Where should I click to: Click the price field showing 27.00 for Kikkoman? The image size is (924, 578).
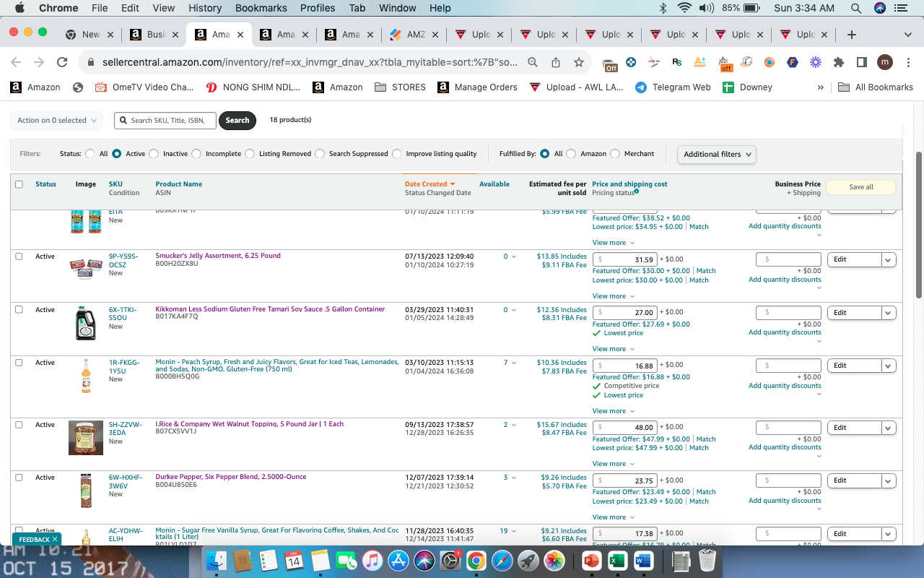(624, 313)
